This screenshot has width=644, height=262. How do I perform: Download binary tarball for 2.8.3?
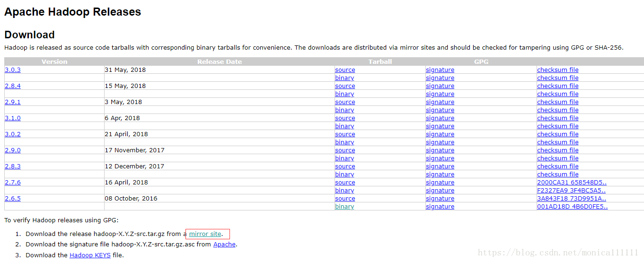point(344,175)
